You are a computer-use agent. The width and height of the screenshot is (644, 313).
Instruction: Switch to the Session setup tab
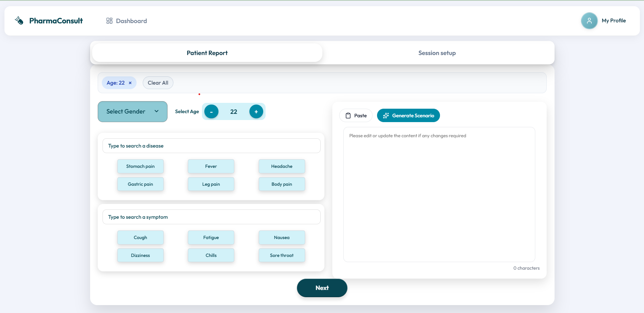[x=437, y=53]
